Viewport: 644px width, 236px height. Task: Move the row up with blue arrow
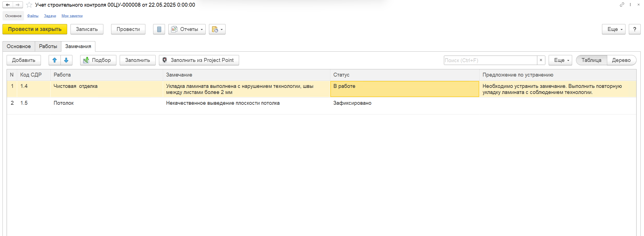pos(55,60)
